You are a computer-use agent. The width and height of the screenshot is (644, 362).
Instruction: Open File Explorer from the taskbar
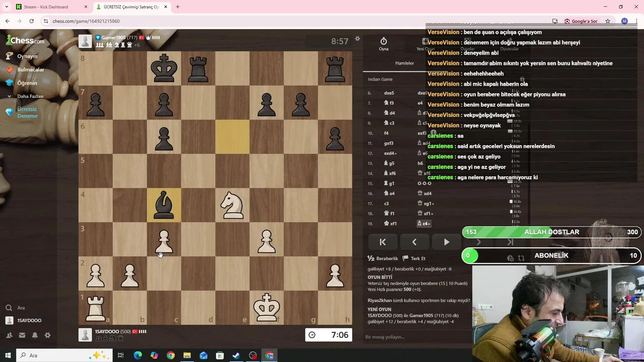[x=187, y=355]
